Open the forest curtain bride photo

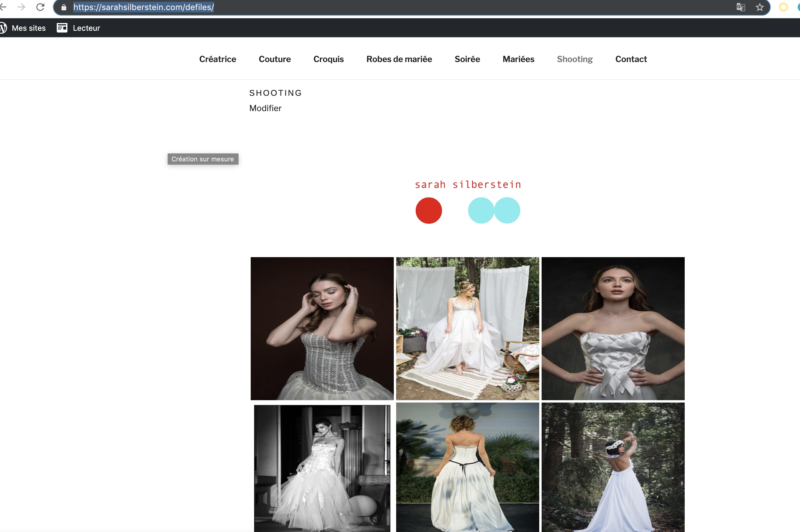tap(467, 328)
